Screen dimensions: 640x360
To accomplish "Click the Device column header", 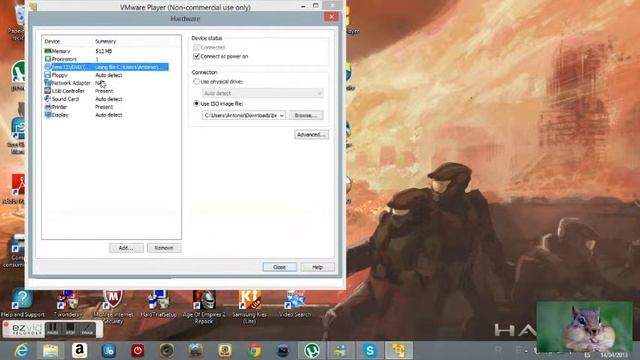I will [52, 41].
